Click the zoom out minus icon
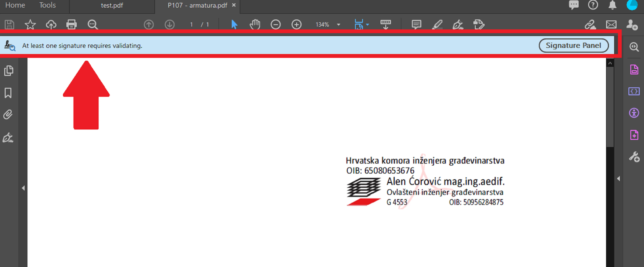This screenshot has width=644, height=267. [x=275, y=25]
